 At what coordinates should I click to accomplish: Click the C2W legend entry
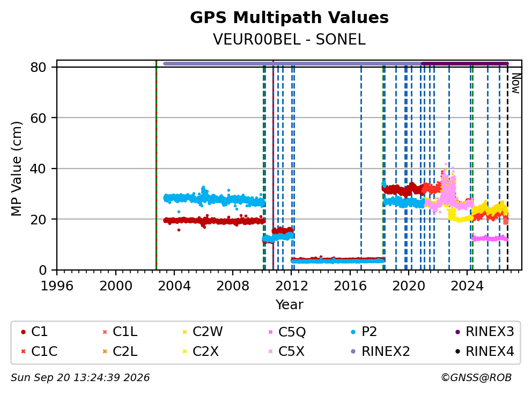[203, 332]
